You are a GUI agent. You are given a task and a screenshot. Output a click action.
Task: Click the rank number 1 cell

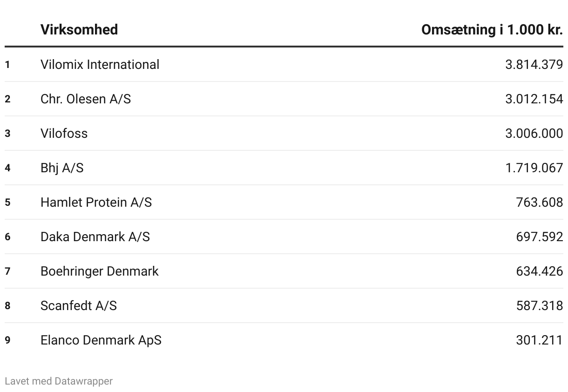[x=7, y=65]
